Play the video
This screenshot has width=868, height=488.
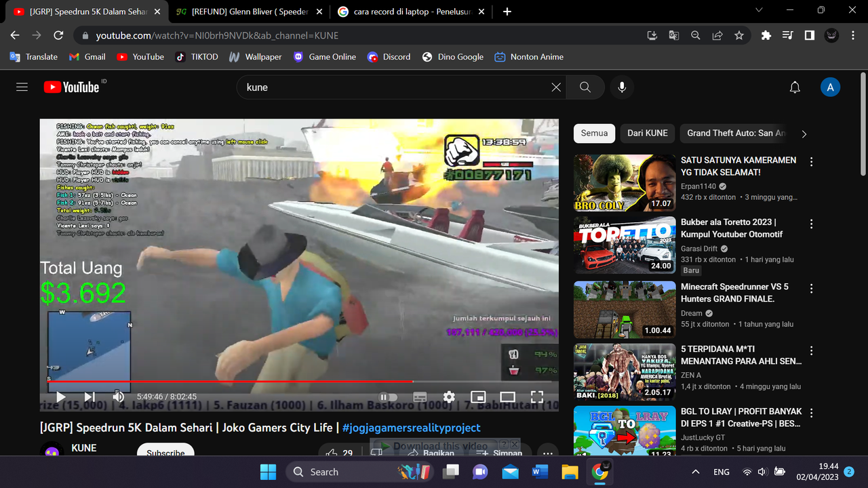(x=61, y=396)
